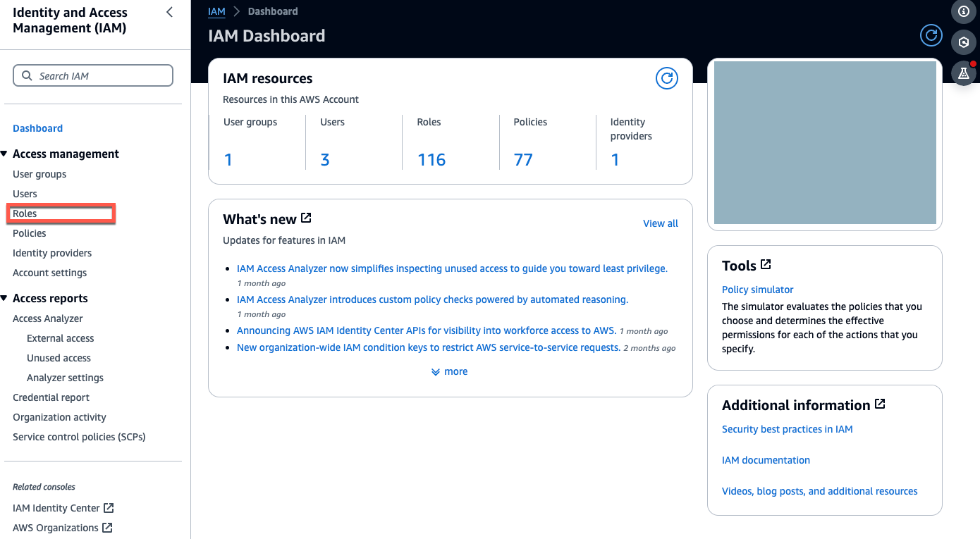980x539 pixels.
Task: Refresh the IAM Dashboard via circular arrow icon
Action: 931,35
